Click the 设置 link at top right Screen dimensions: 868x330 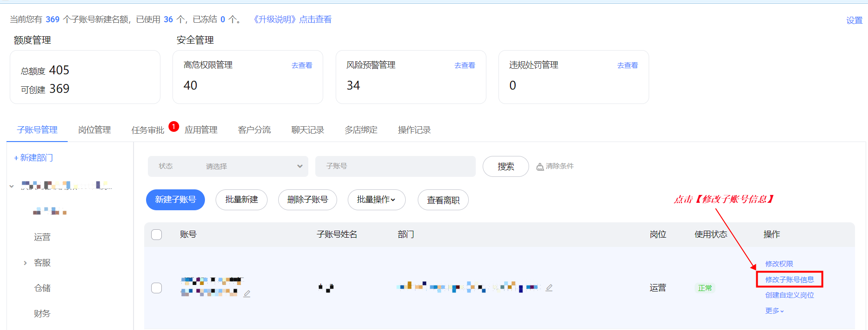point(854,20)
